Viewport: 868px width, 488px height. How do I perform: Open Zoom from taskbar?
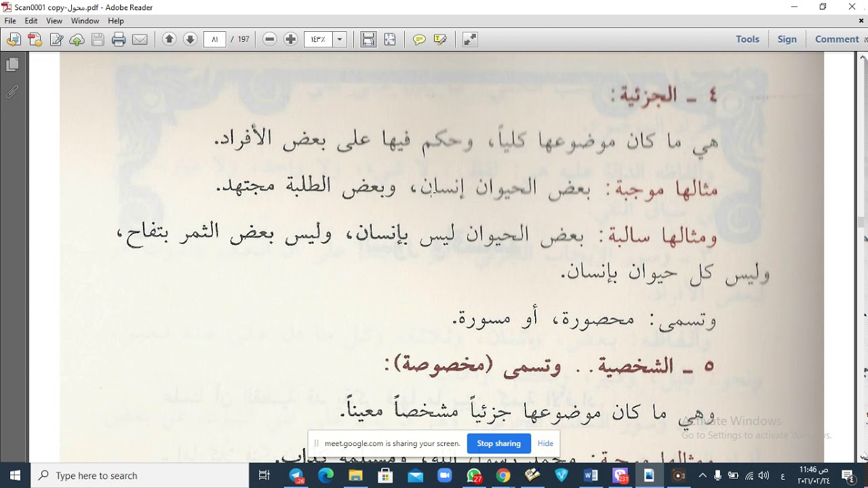444,475
